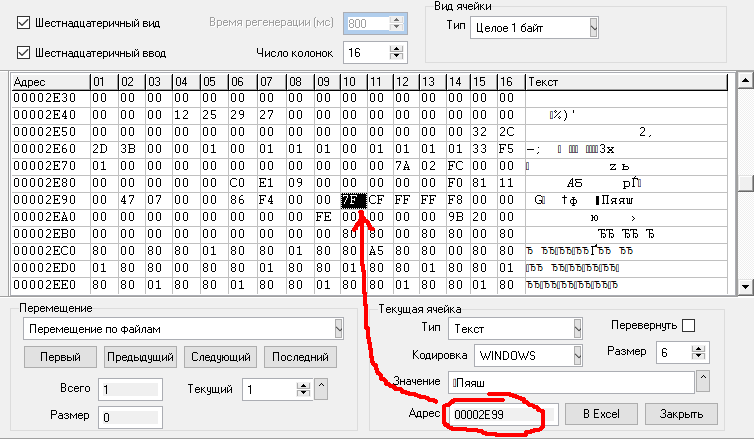754x439 pixels.
Task: Click the Перемещение Размер field
Action: click(x=130, y=417)
